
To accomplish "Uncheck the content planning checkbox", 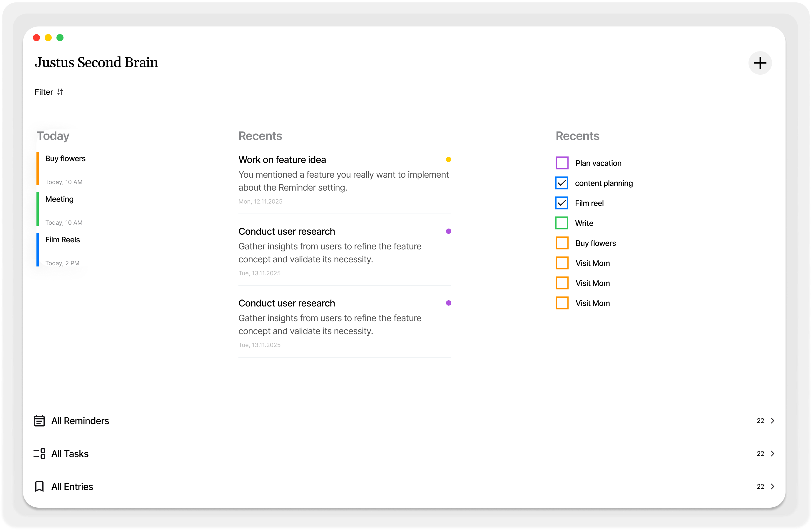I will tap(562, 183).
